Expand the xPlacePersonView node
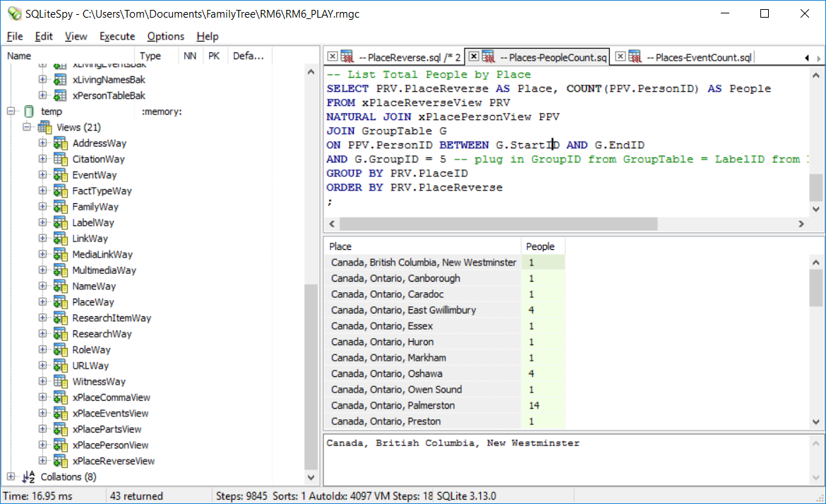Image resolution: width=826 pixels, height=504 pixels. tap(42, 445)
